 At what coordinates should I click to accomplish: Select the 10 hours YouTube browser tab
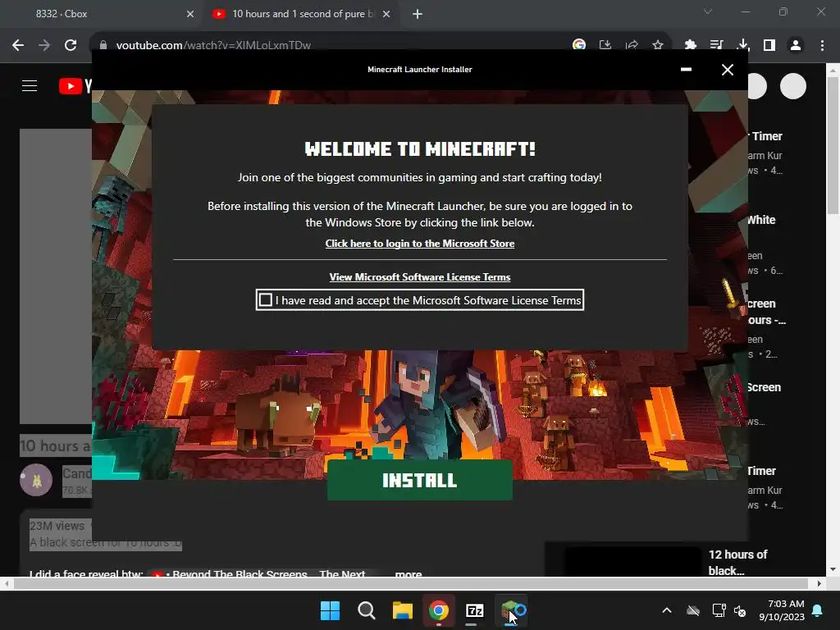click(300, 14)
